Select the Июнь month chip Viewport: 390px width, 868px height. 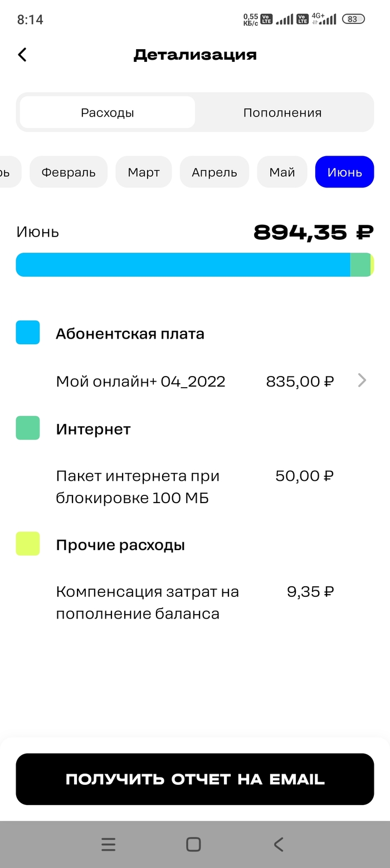(344, 172)
